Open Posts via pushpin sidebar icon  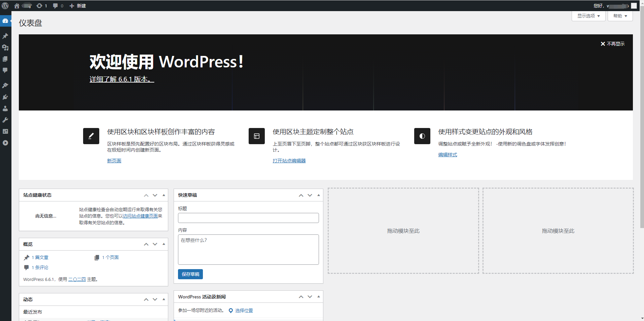[5, 36]
